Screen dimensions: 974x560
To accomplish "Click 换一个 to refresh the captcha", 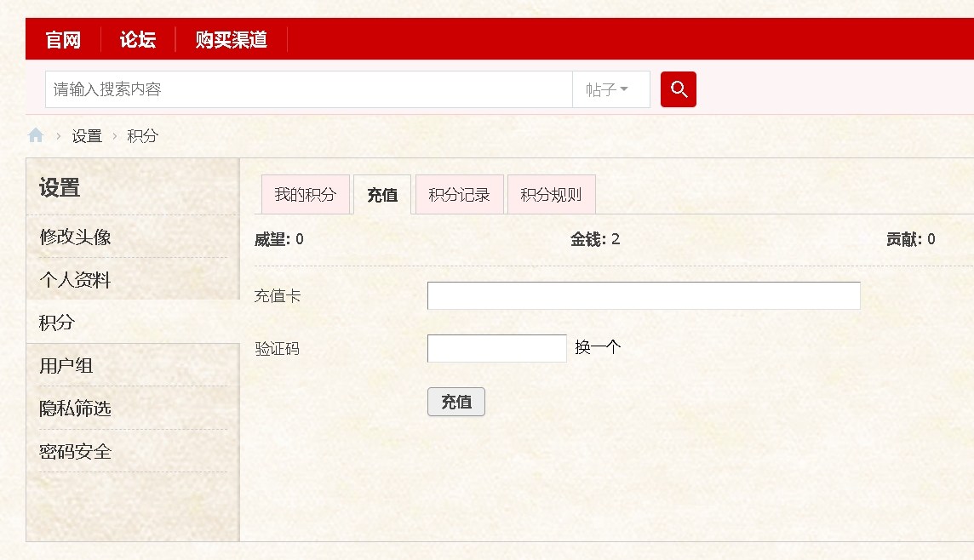I will [598, 348].
